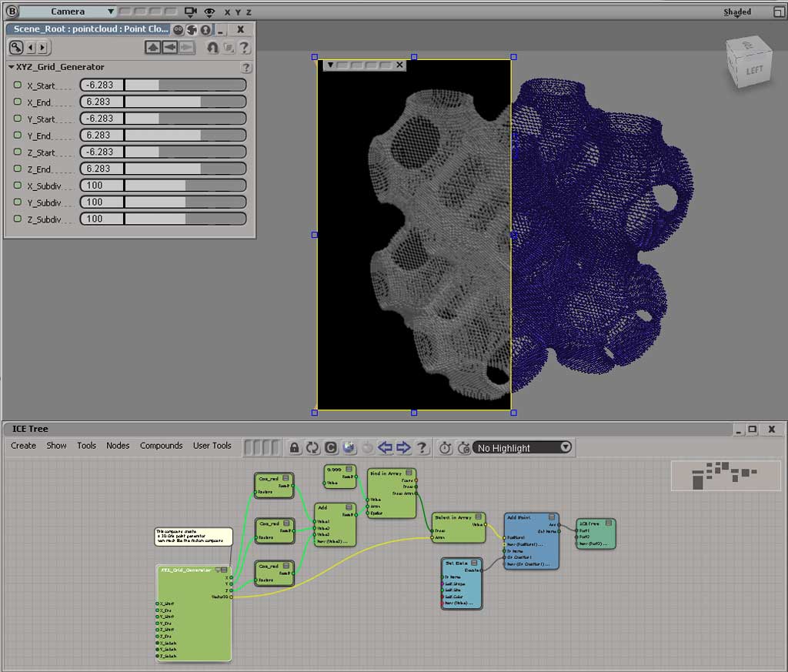Screen dimensions: 788x672
Task: Click the Add Point node in ICE Tree
Action: (x=532, y=541)
